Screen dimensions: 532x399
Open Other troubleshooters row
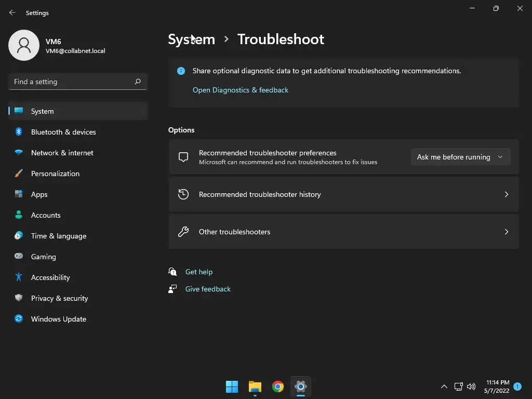(344, 231)
